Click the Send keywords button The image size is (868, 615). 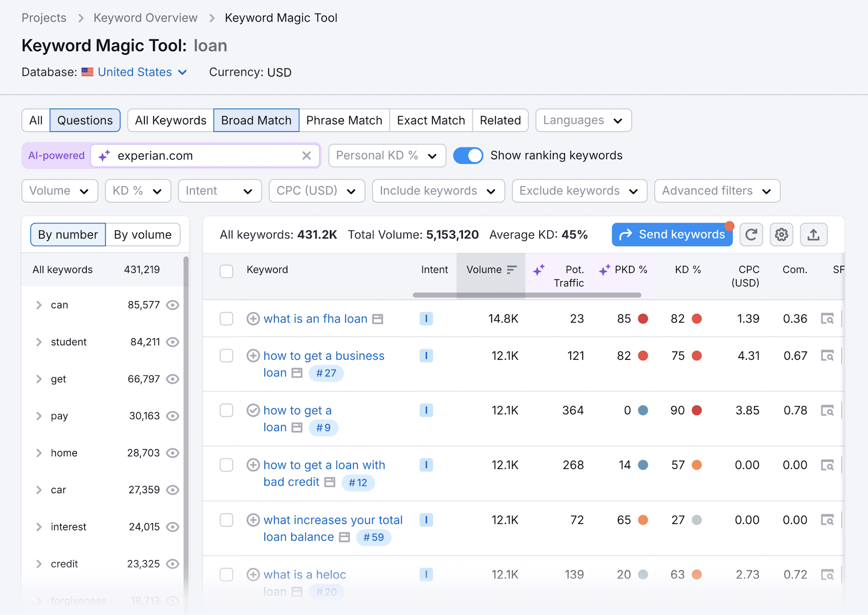[672, 234]
